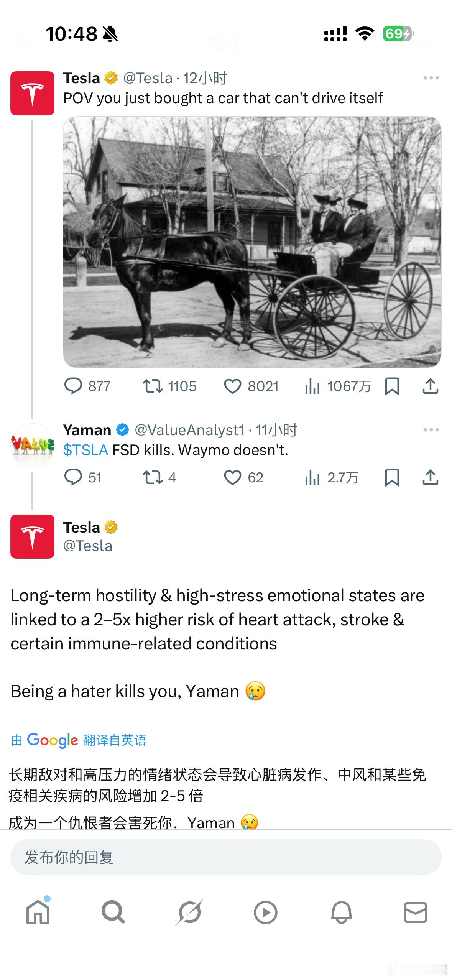This screenshot has height=980, width=452.
Task: Reply to Yaman's FSD kills comment
Action: tap(83, 477)
